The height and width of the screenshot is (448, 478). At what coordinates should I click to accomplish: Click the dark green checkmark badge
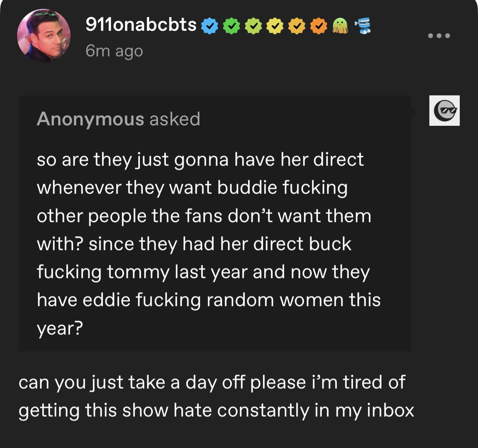point(231,26)
